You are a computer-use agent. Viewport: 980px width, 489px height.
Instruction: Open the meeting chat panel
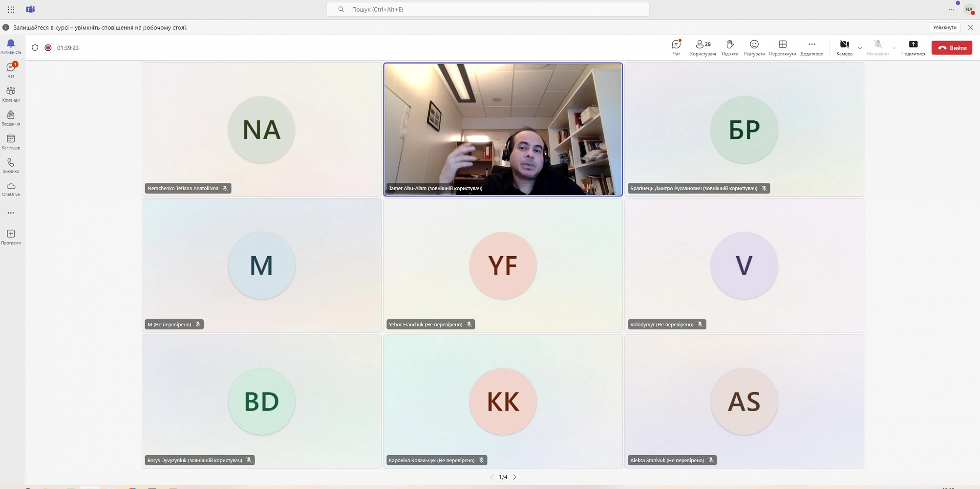coord(676,47)
